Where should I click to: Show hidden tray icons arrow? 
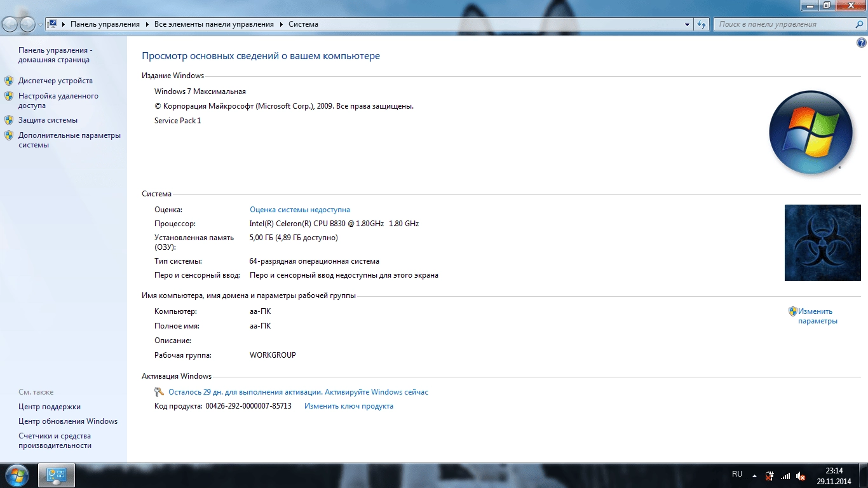click(x=754, y=476)
